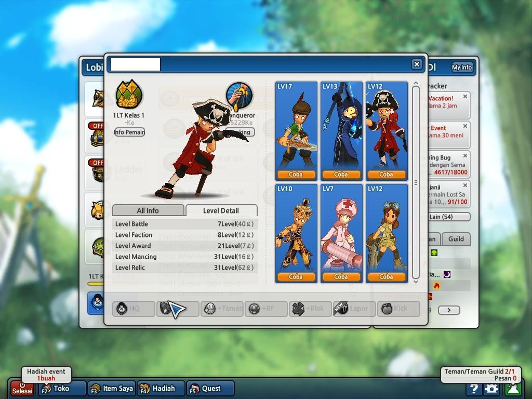Viewport: 532px width, 399px height.
Task: Click the +BF best friend button
Action: (x=266, y=309)
